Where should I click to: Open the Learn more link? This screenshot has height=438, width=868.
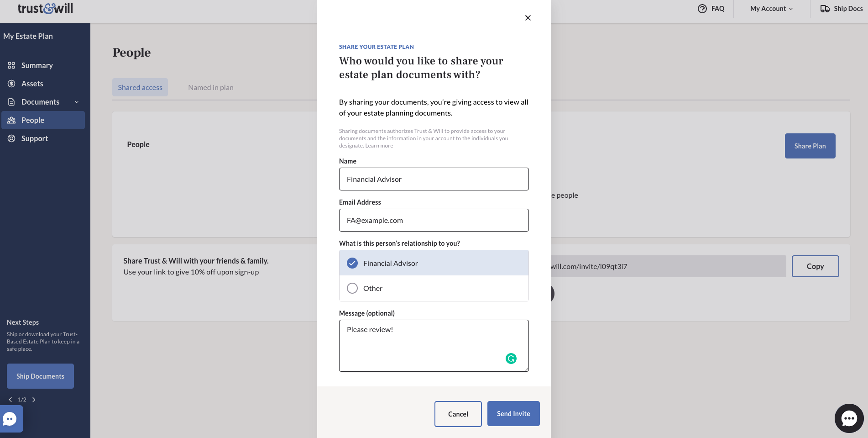[379, 146]
